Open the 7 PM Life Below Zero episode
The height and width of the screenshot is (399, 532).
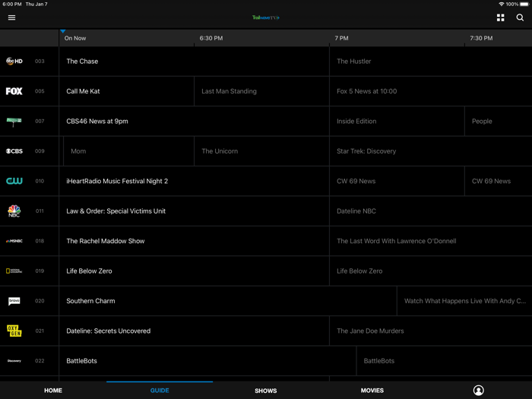click(x=431, y=271)
